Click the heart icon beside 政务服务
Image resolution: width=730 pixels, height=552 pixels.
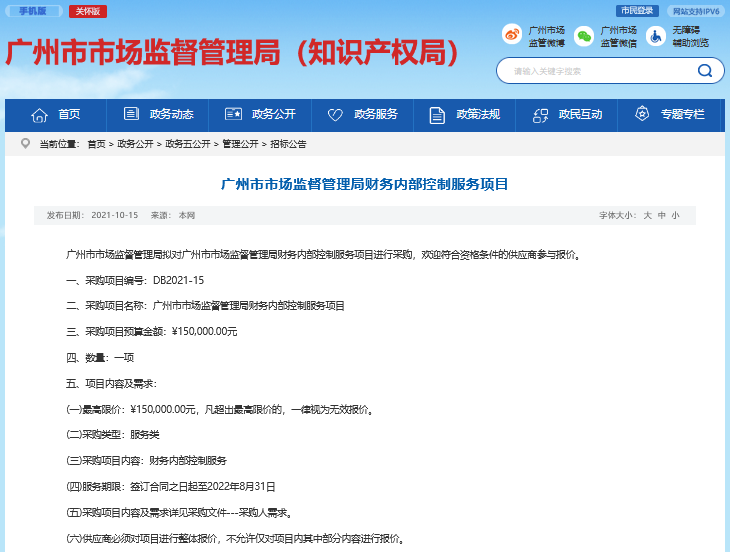tap(335, 114)
